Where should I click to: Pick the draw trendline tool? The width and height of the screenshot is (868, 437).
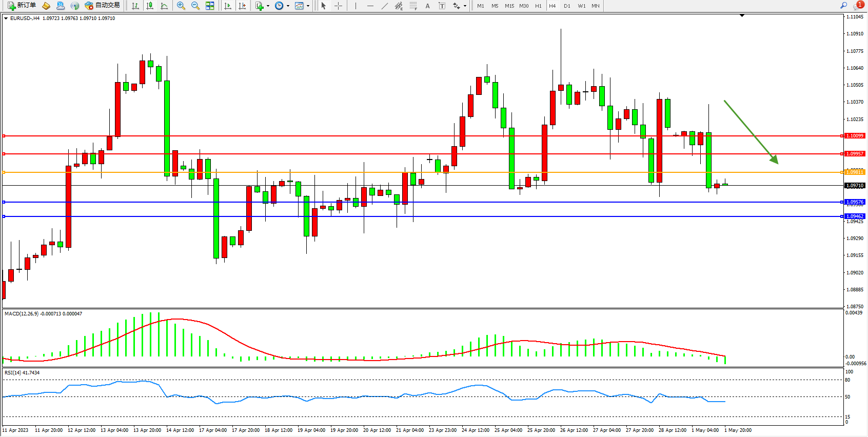pos(385,6)
